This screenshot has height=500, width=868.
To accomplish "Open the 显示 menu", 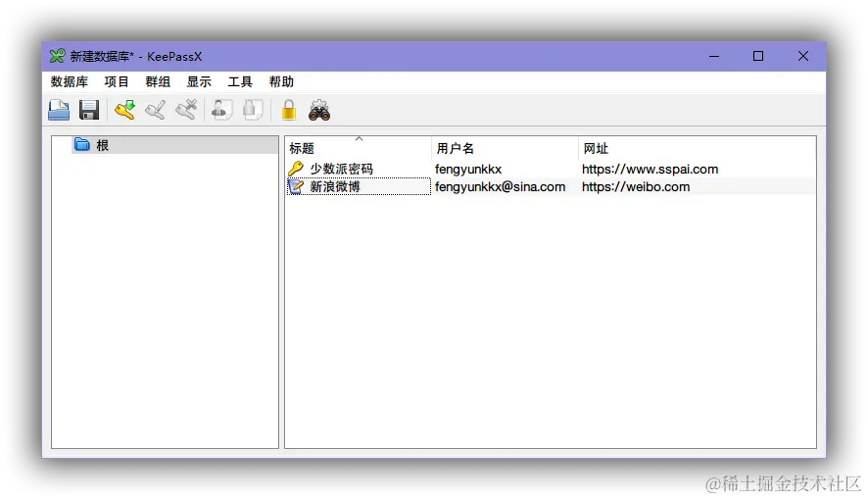I will (199, 82).
